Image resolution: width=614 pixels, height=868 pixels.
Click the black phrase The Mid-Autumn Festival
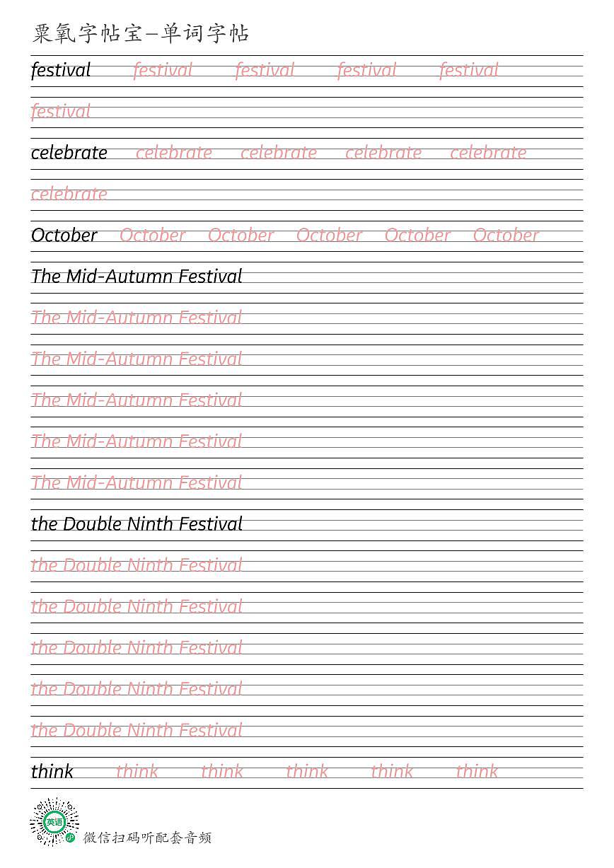[137, 277]
